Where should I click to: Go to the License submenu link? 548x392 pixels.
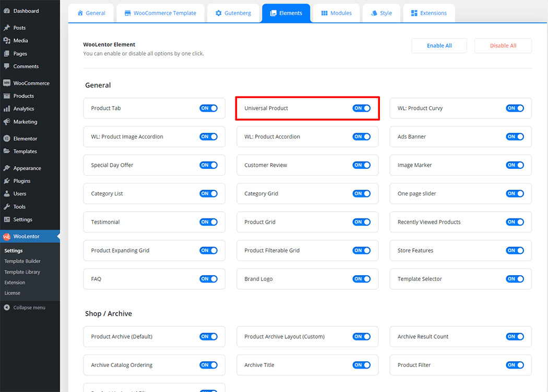point(12,293)
